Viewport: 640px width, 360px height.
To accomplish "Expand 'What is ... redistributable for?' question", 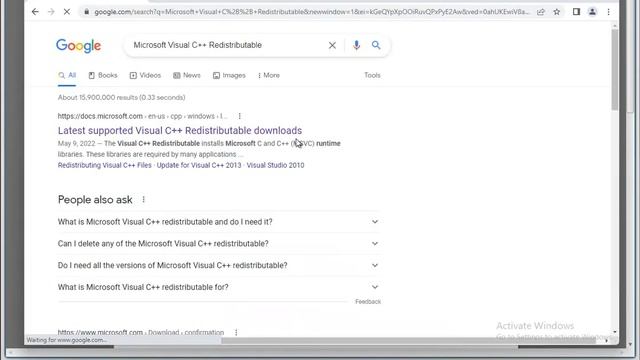I will tap(219, 287).
